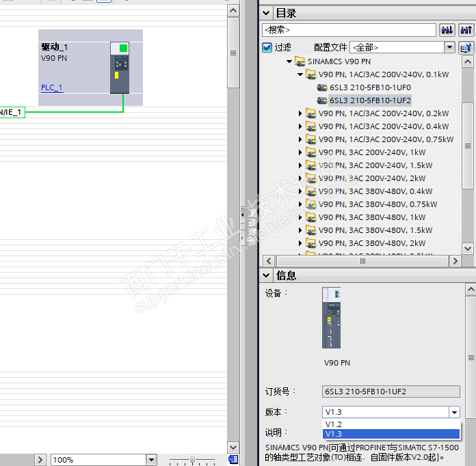
Task: Expand V90 PN 3AC 200V-240V 1.5kW
Action: tap(300, 165)
